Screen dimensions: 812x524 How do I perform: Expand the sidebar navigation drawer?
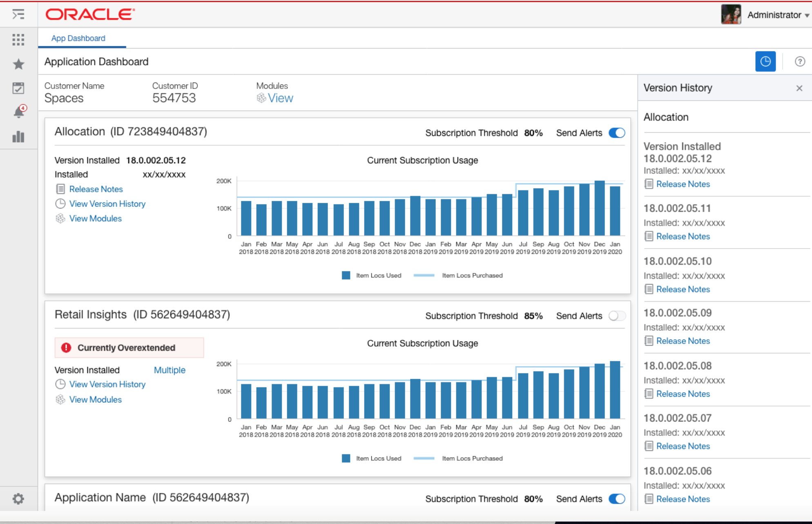(18, 14)
